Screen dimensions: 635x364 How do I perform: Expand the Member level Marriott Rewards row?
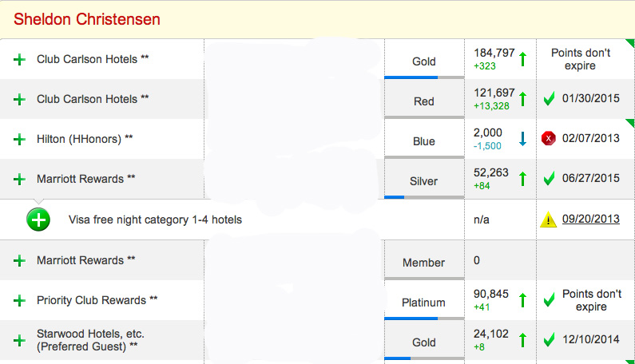tap(19, 261)
